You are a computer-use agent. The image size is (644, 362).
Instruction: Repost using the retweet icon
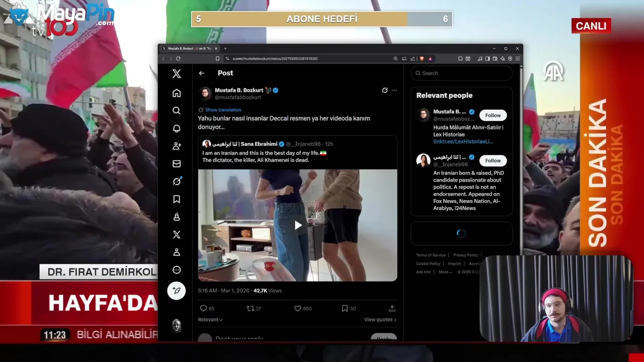[250, 308]
